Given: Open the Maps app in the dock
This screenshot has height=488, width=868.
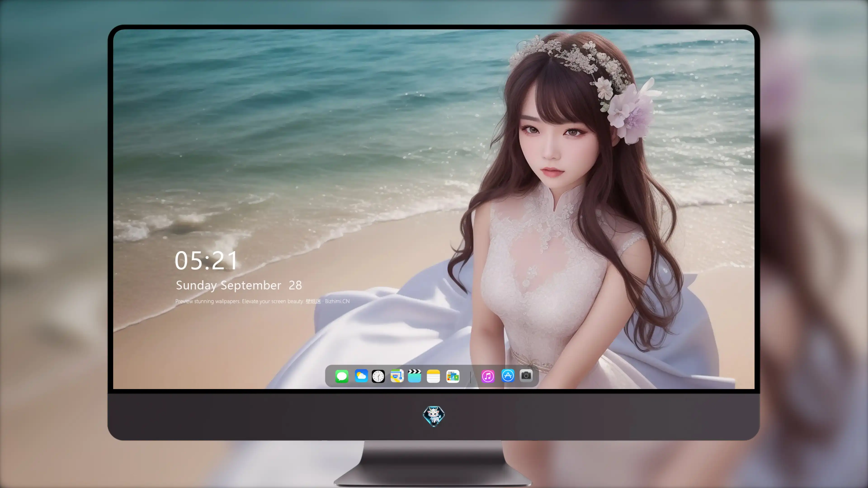Looking at the screenshot, I should 397,376.
